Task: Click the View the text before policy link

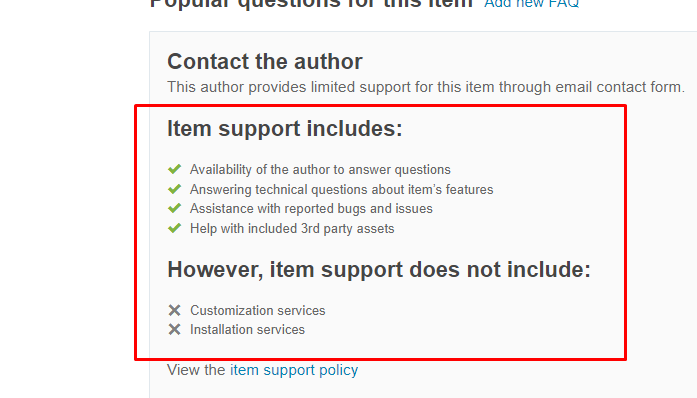Action: pyautogui.click(x=196, y=370)
